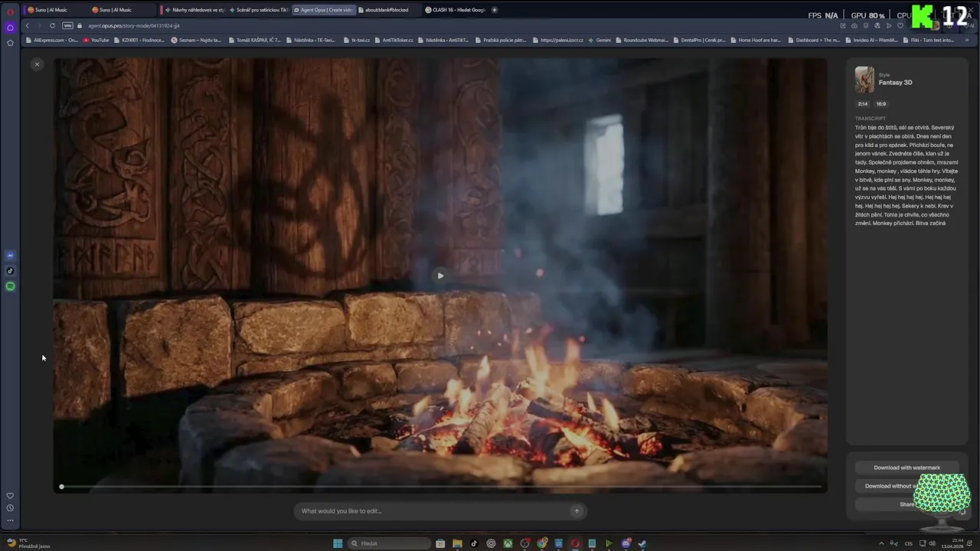Go back with browser back arrow
The image size is (980, 551).
coord(27,25)
